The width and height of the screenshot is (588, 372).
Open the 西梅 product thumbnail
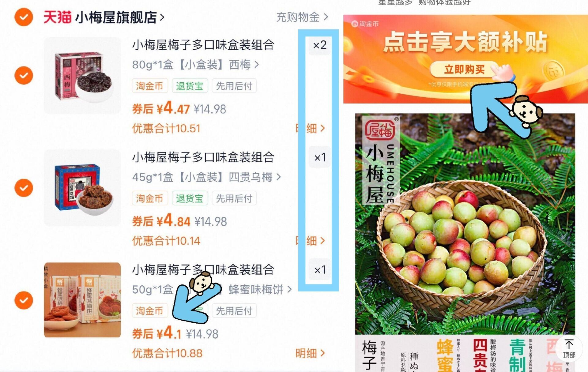pyautogui.click(x=82, y=75)
